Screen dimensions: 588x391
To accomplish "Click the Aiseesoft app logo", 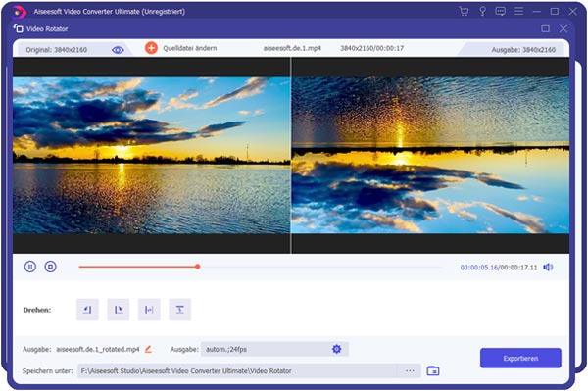I will (x=19, y=12).
